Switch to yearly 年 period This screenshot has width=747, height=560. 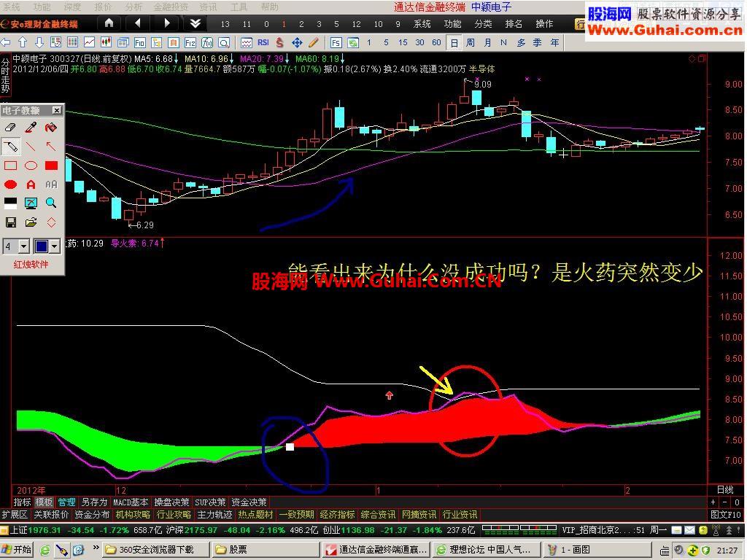tap(554, 43)
